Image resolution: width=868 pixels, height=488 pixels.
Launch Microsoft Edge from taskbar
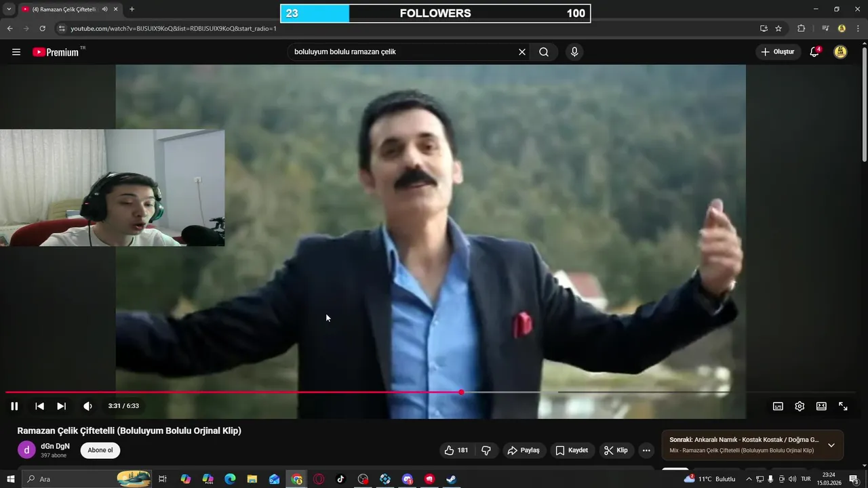click(x=230, y=479)
